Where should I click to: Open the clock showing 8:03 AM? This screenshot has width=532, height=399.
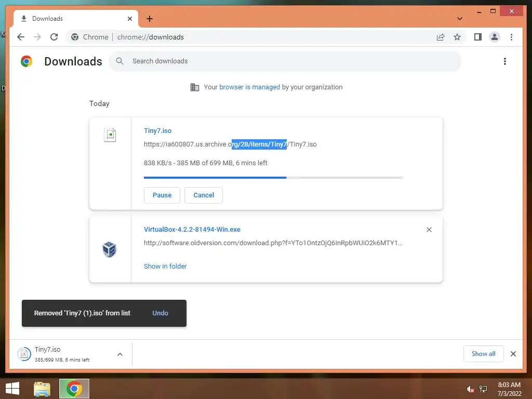pos(509,389)
